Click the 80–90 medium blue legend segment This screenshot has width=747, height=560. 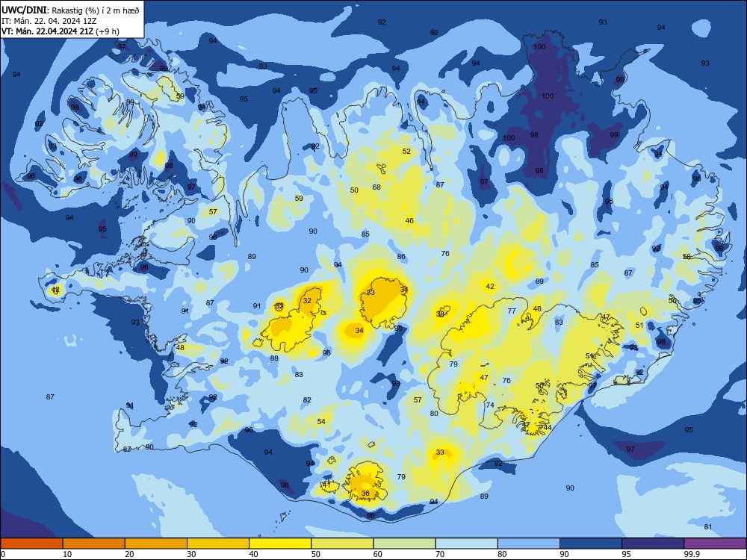coord(529,544)
